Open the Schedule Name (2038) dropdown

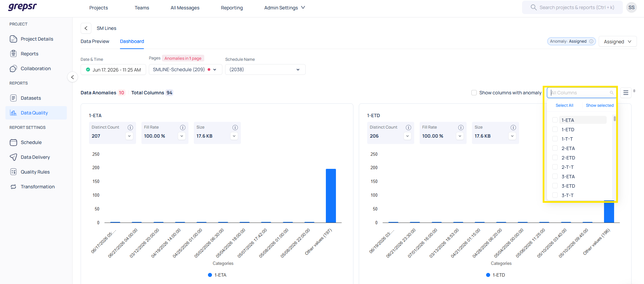[265, 69]
